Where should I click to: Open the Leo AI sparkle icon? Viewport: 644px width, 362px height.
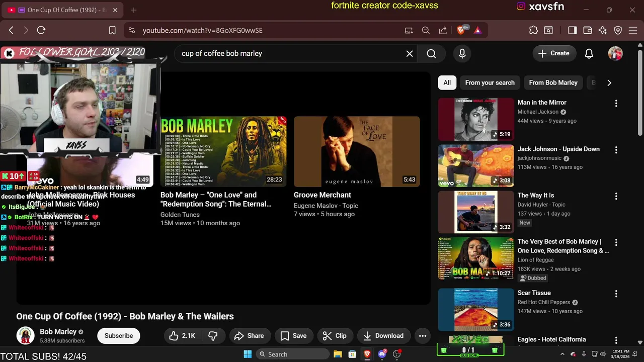coord(603,30)
